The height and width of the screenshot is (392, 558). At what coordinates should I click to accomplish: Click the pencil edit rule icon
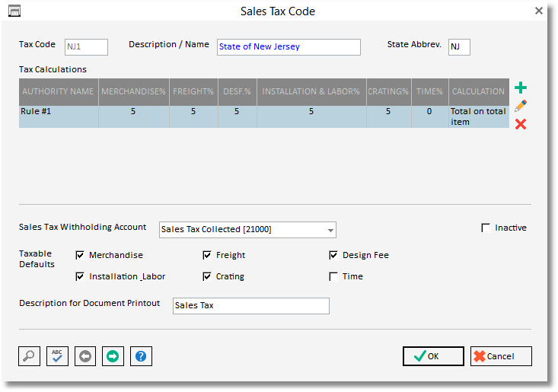click(521, 106)
